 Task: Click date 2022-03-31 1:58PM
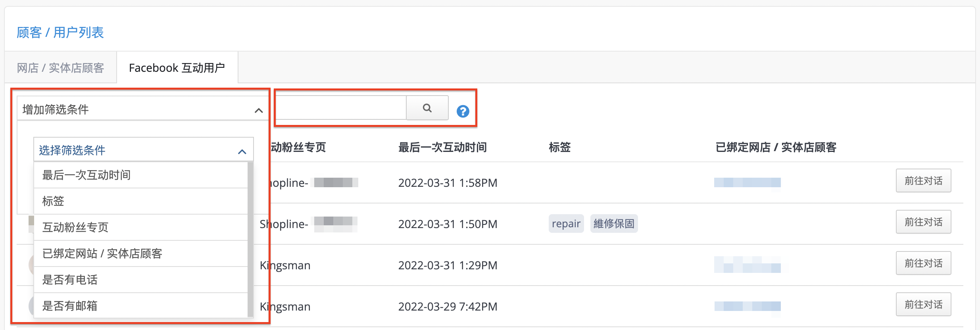[448, 183]
